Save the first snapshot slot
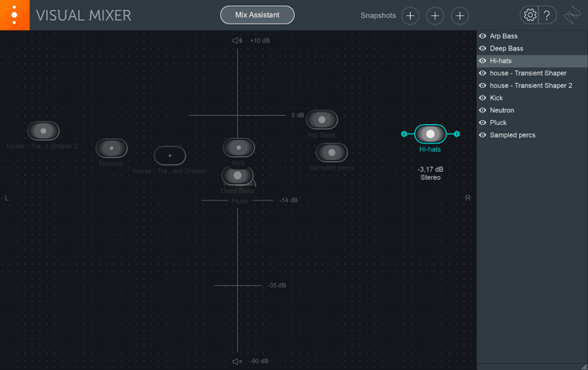Viewport: 588px width, 370px height. click(410, 16)
